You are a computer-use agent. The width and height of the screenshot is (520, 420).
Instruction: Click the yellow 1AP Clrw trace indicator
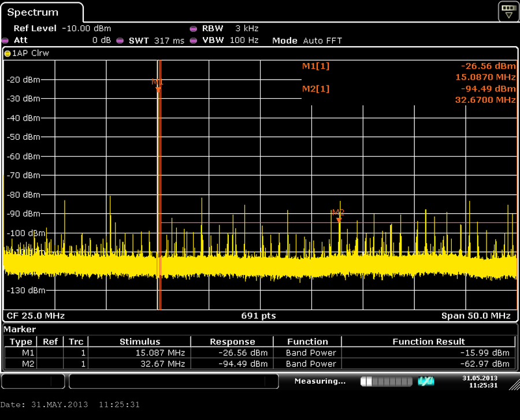tap(8, 53)
